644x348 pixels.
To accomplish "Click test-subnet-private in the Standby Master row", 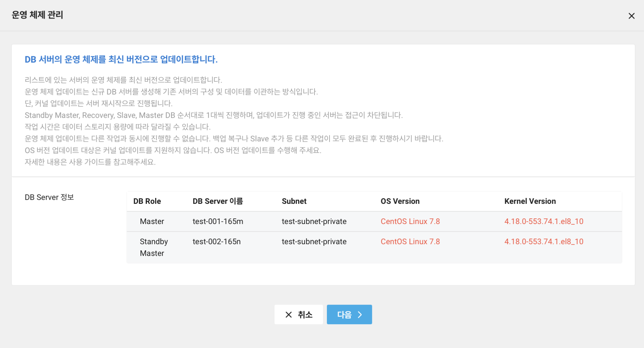I will [x=314, y=242].
